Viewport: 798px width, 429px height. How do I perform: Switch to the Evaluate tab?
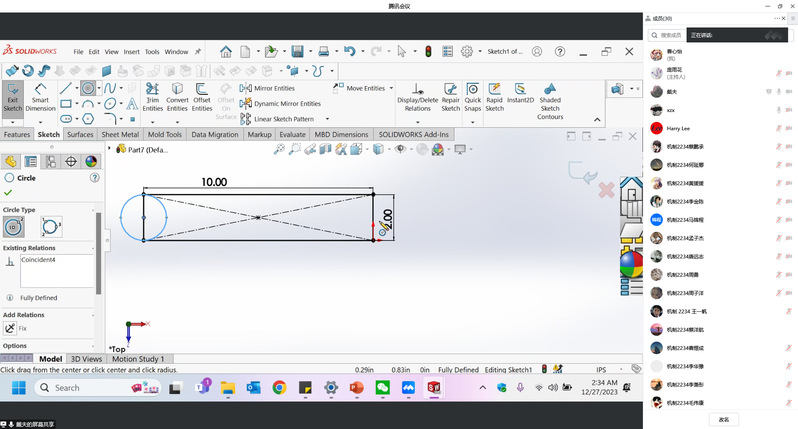(x=292, y=134)
